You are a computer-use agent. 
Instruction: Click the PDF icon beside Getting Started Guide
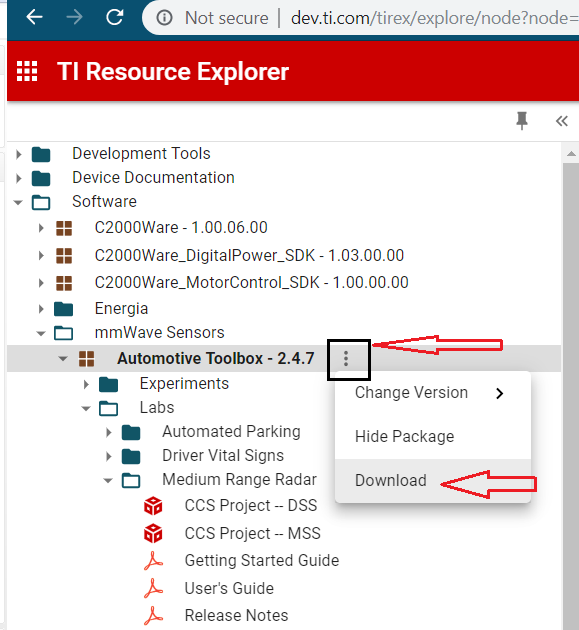153,560
